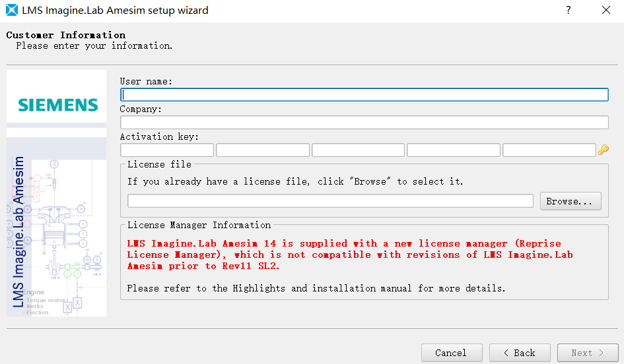Select the second Activation key box
This screenshot has height=364, width=624.
coord(263,150)
